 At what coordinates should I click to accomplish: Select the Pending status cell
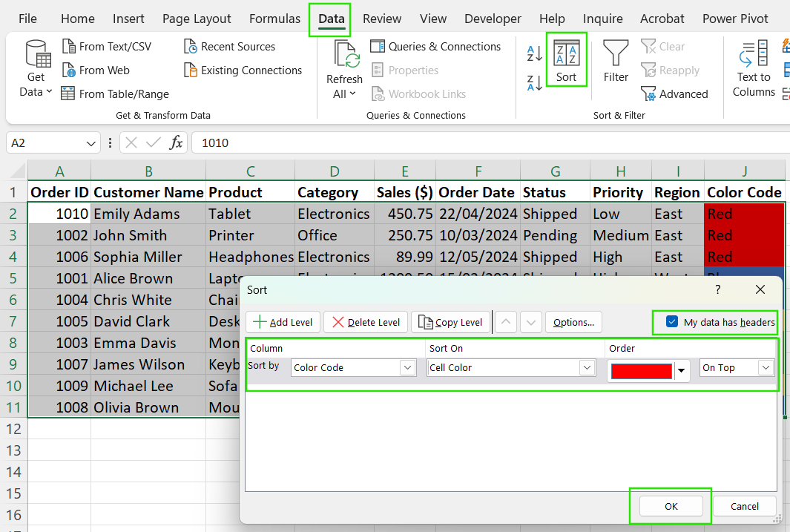point(555,235)
